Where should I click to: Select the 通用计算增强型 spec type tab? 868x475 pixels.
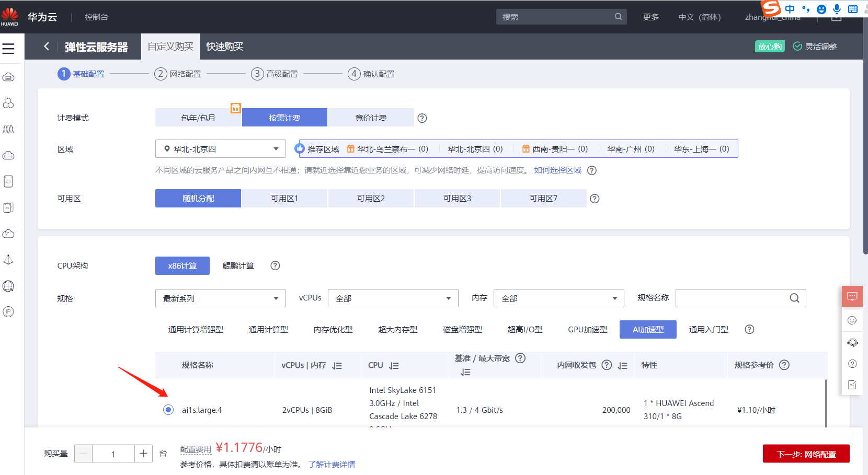tap(196, 329)
